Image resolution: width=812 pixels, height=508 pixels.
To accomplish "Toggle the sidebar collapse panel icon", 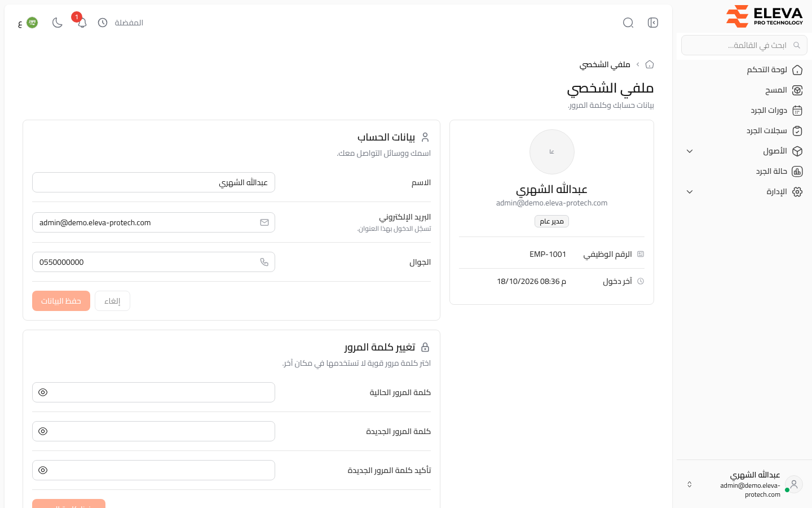I will click(653, 23).
